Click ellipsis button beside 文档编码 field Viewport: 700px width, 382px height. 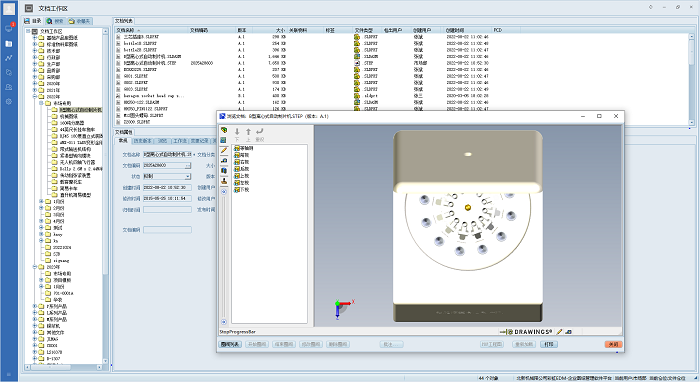click(x=188, y=166)
